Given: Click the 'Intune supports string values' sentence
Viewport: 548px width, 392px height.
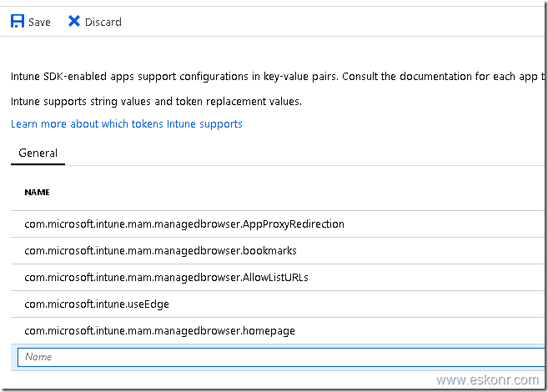Looking at the screenshot, I should [x=83, y=102].
